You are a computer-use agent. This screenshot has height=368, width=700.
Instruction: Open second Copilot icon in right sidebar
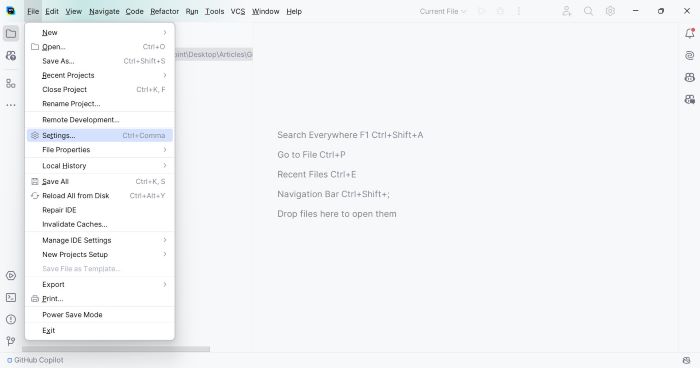click(x=690, y=99)
